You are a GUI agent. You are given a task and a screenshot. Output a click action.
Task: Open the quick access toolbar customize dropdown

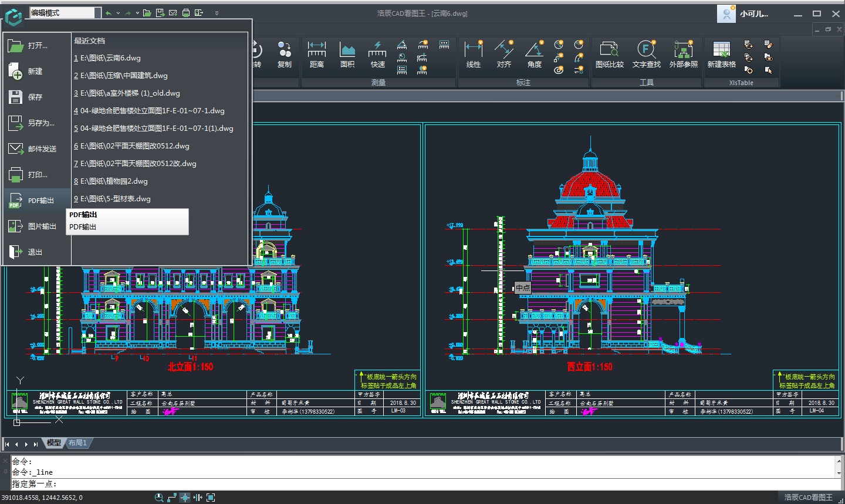tap(217, 13)
